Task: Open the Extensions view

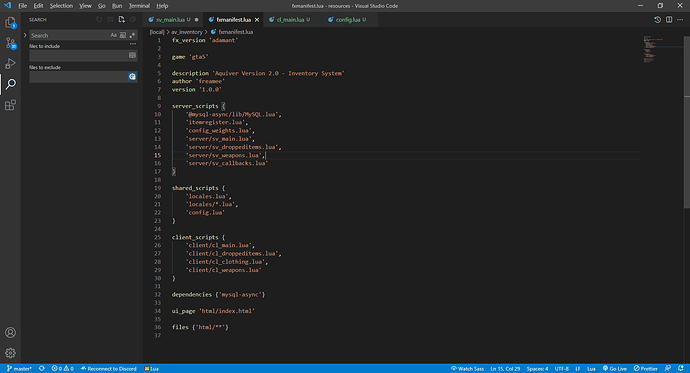Action: pos(10,105)
